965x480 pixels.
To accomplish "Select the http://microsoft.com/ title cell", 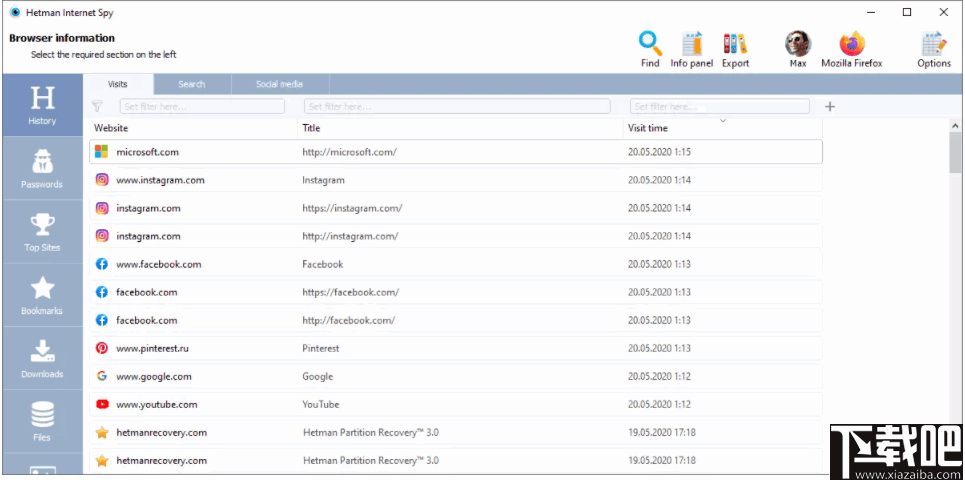I will 350,152.
